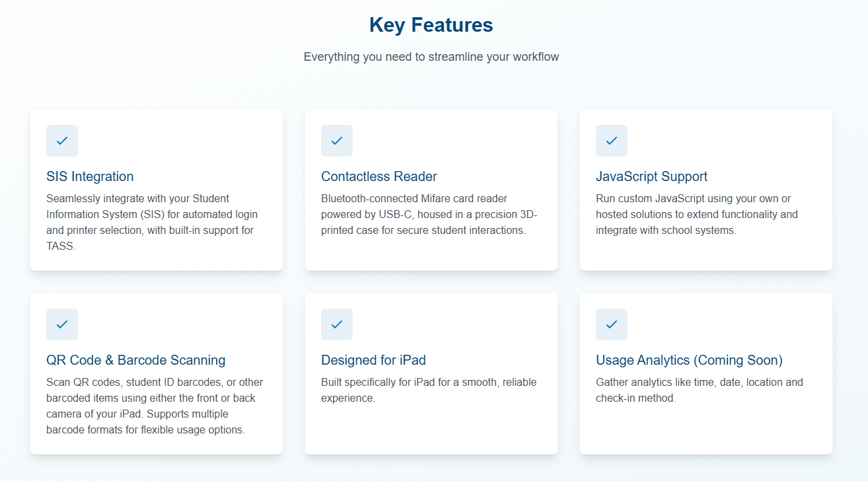
Task: Click the Designed for iPad title
Action: point(373,360)
